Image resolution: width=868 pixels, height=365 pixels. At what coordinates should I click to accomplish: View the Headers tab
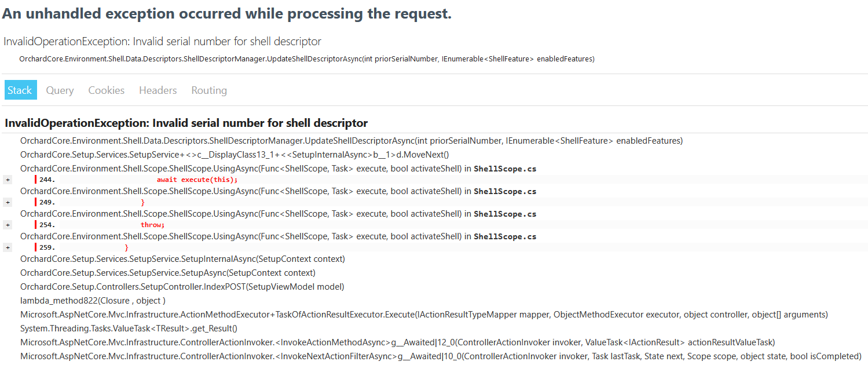[x=158, y=90]
